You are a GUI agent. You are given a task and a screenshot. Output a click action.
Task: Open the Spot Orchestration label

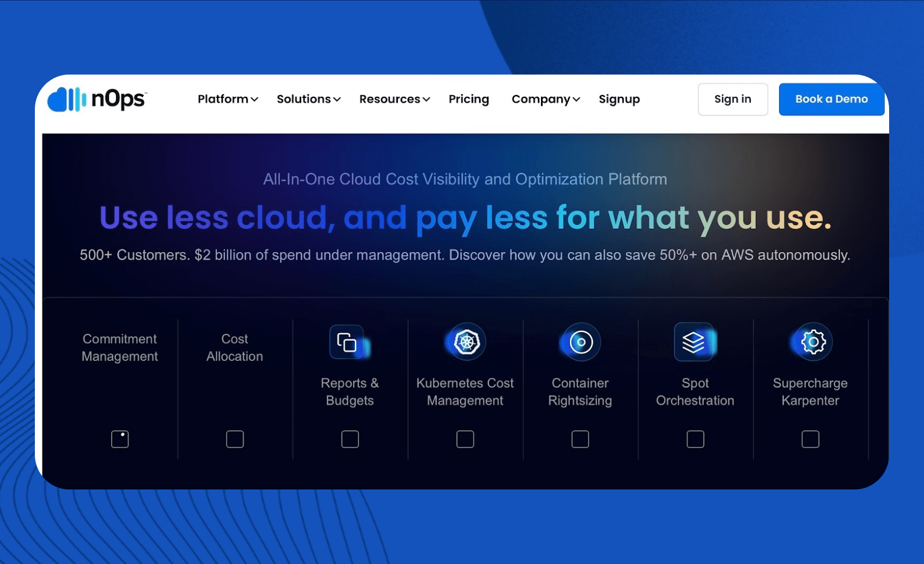click(695, 391)
